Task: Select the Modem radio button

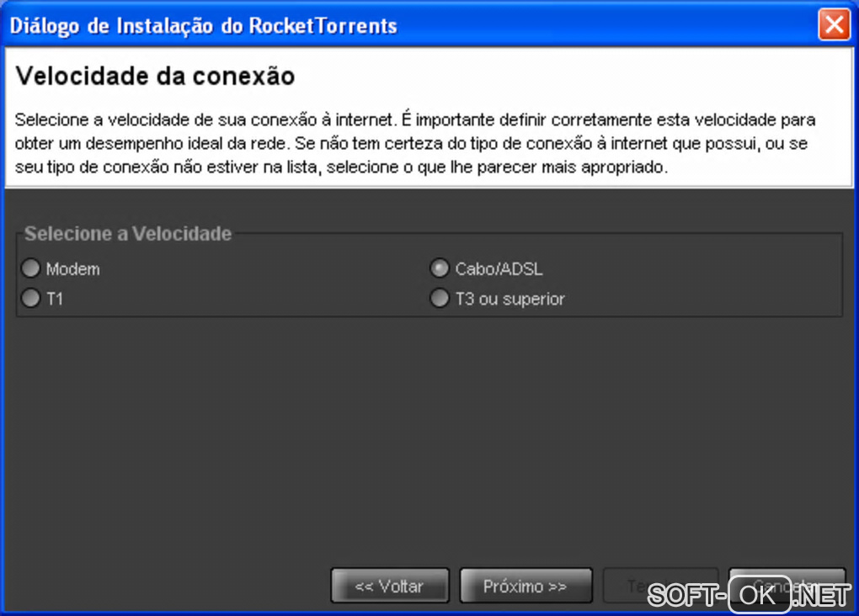Action: pyautogui.click(x=30, y=268)
